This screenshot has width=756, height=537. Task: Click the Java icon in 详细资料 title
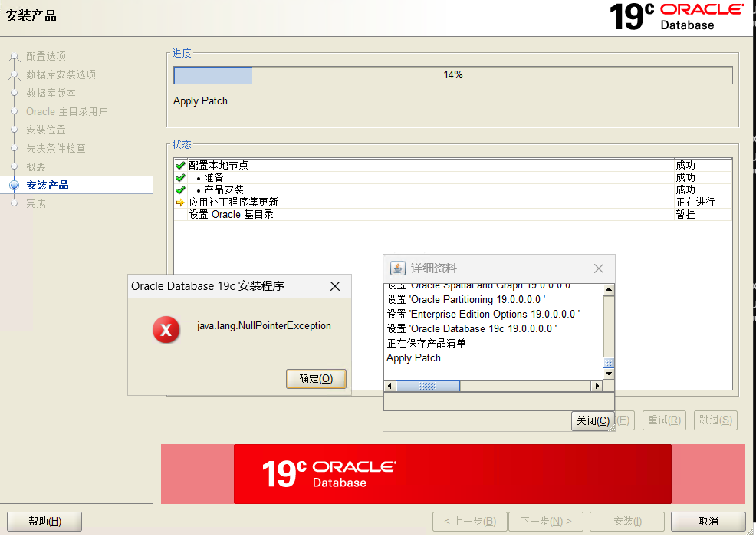tap(397, 268)
